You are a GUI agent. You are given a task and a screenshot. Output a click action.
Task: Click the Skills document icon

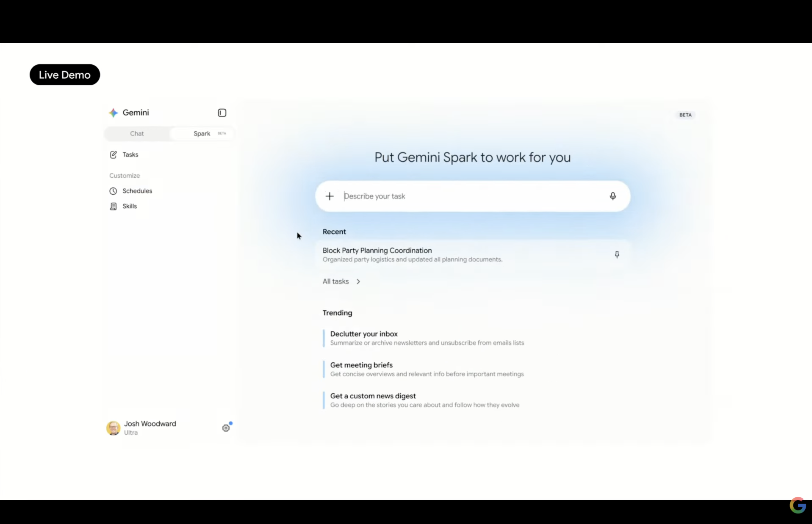(x=113, y=206)
